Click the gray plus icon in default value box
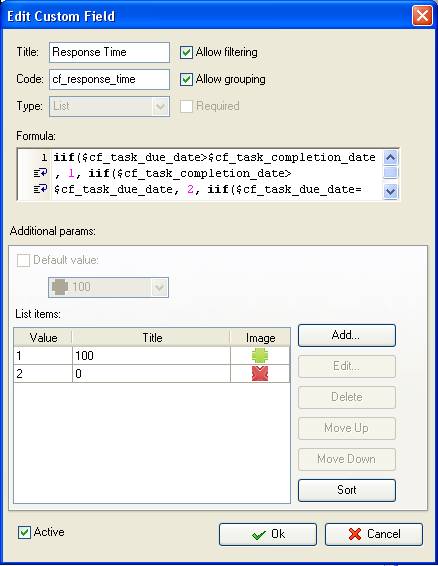Viewport: 438px width, 566px height. [x=60, y=287]
